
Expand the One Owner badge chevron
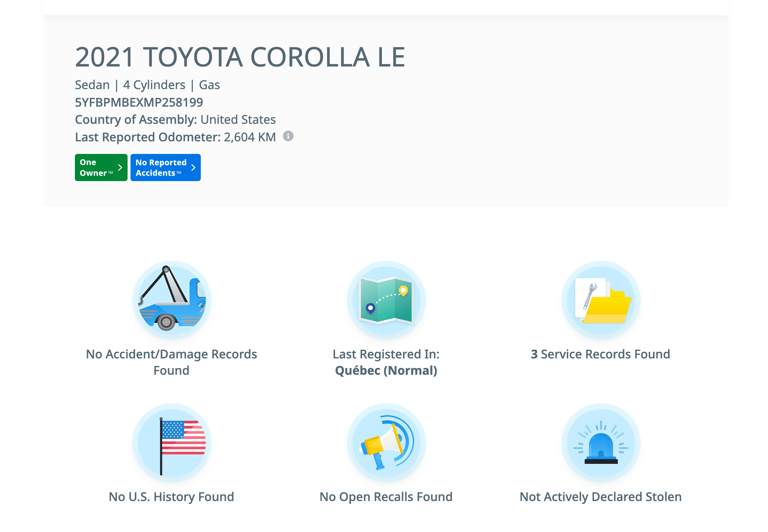pos(120,168)
